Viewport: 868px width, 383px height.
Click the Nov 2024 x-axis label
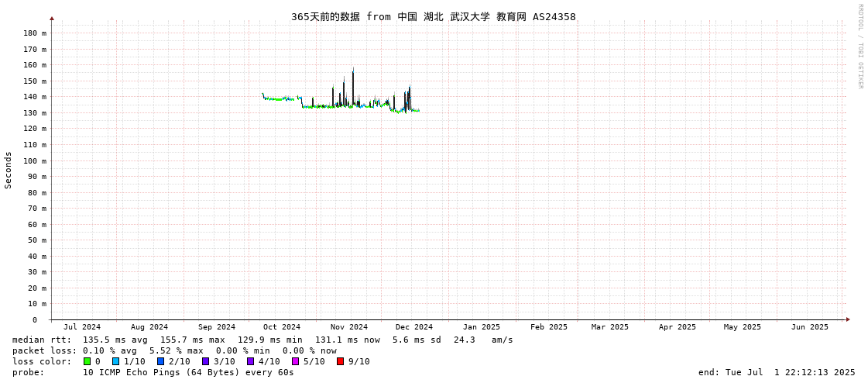tap(349, 327)
